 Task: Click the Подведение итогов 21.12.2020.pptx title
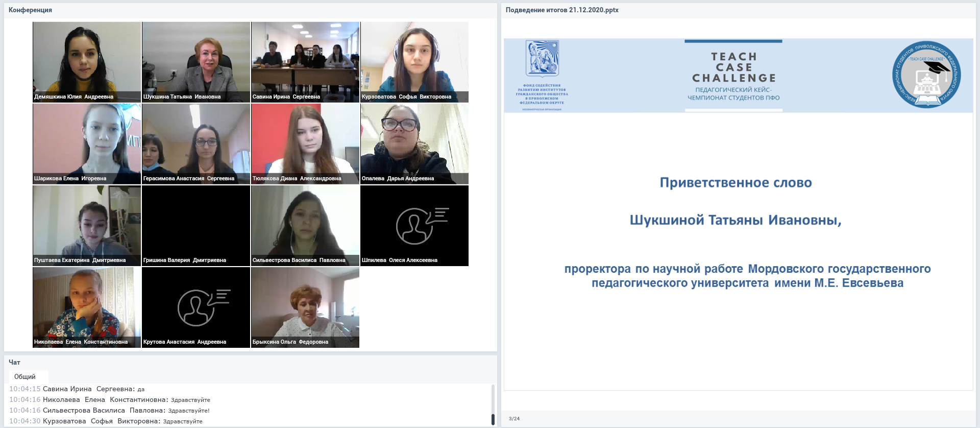click(x=562, y=10)
